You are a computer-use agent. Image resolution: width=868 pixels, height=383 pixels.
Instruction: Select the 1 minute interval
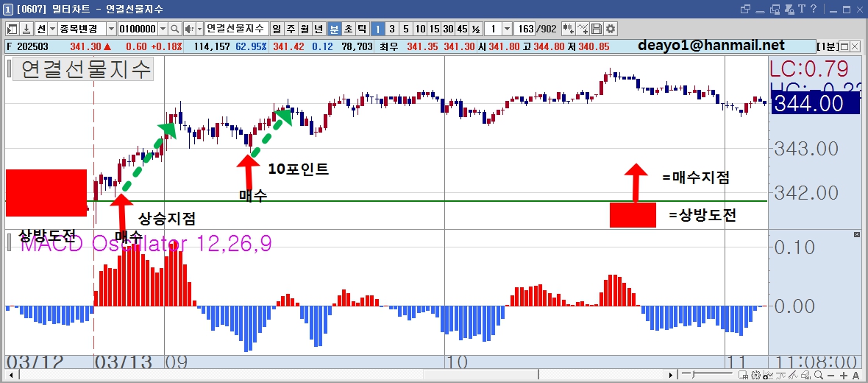[x=378, y=29]
